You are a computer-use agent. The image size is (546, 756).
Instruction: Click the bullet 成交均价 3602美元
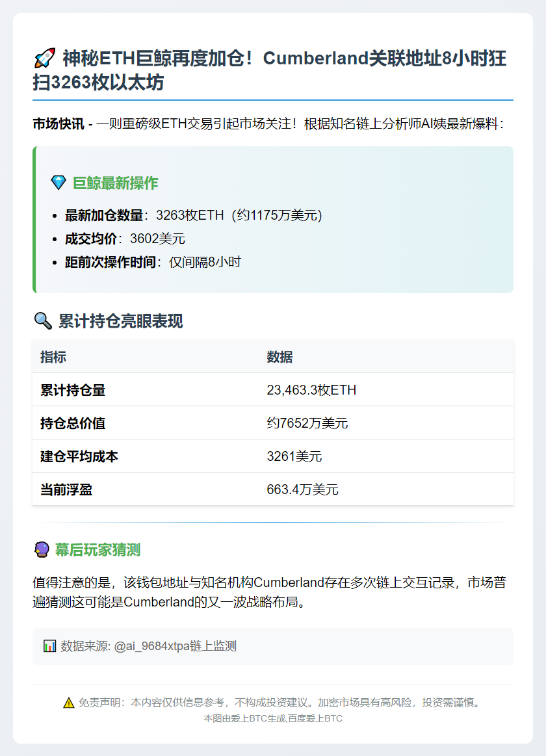point(125,239)
